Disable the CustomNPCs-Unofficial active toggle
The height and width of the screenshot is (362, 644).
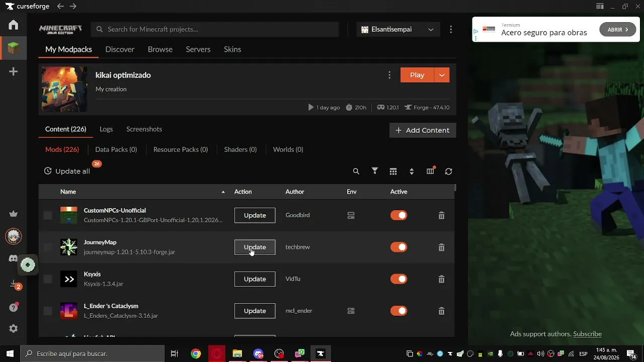pyautogui.click(x=399, y=216)
